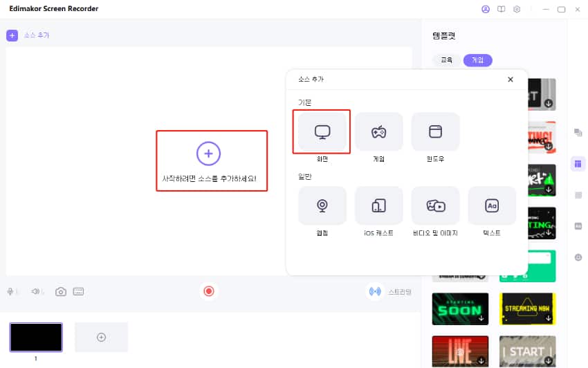Choose the 웹캠 webcam source
Viewport: 588px width, 368px height.
click(322, 206)
